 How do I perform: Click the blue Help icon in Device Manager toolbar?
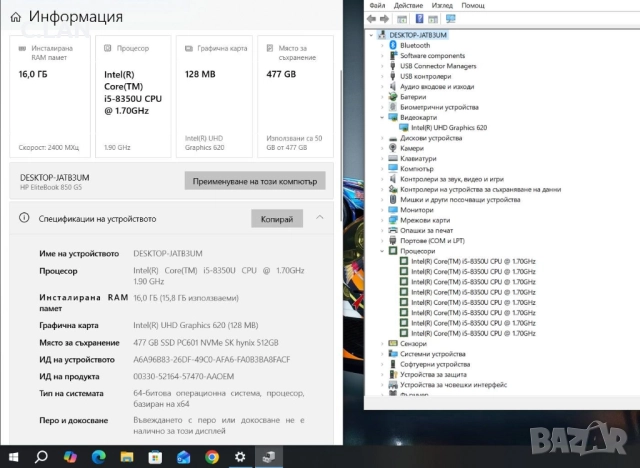419,19
